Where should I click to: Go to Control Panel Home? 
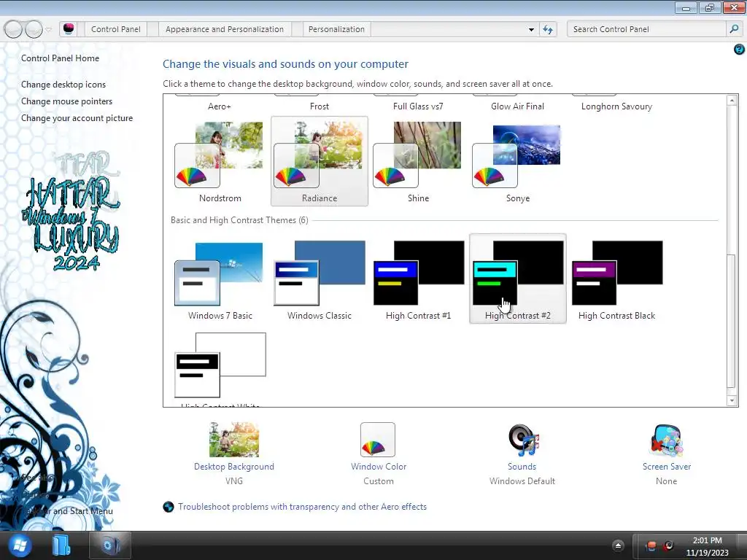60,58
